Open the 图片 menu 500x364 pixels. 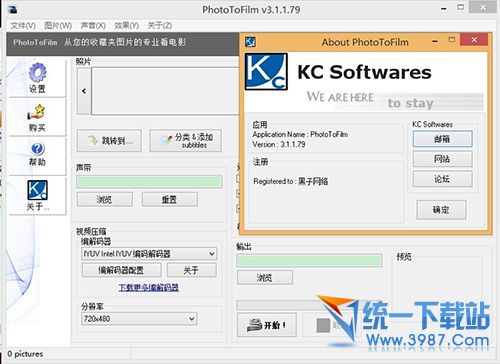tap(58, 26)
